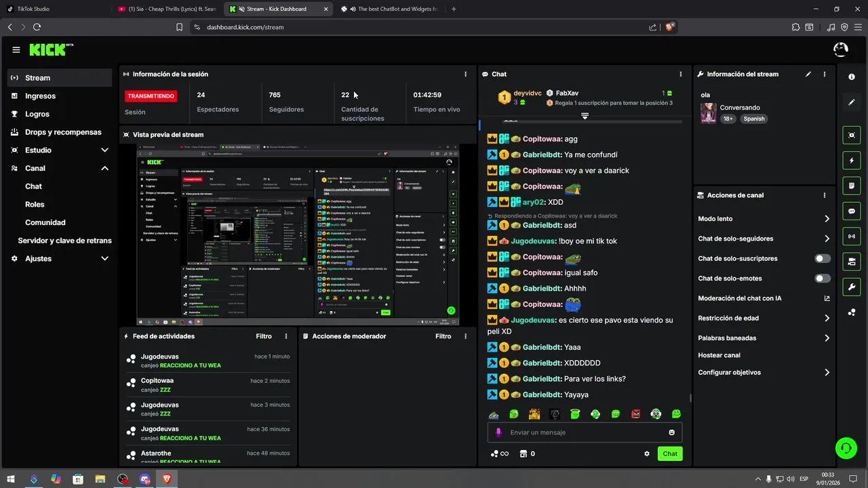Edit stream information with the pencil icon

click(808, 74)
